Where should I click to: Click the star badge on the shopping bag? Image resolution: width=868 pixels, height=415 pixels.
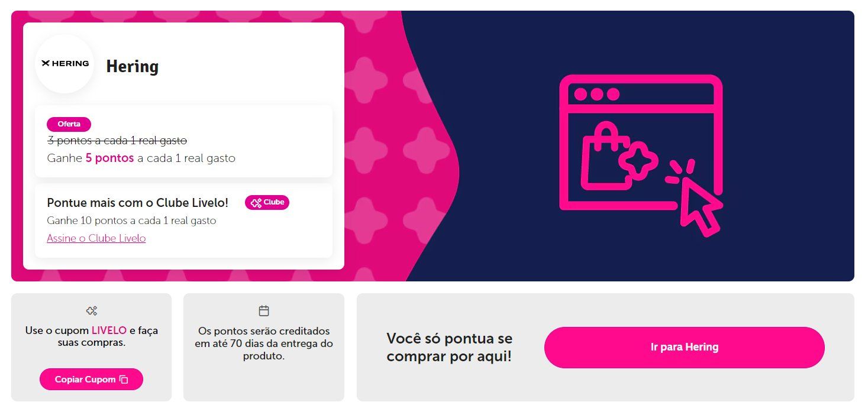coord(638,160)
